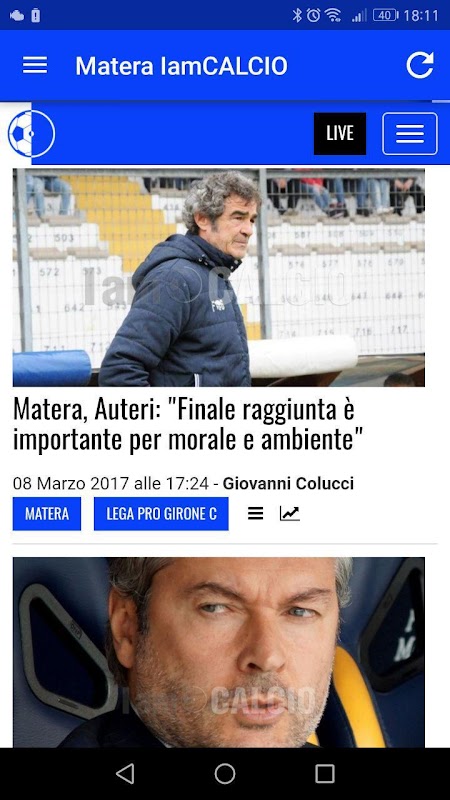The image size is (450, 800).
Task: Open the LIVE scores section
Action: pyautogui.click(x=340, y=134)
